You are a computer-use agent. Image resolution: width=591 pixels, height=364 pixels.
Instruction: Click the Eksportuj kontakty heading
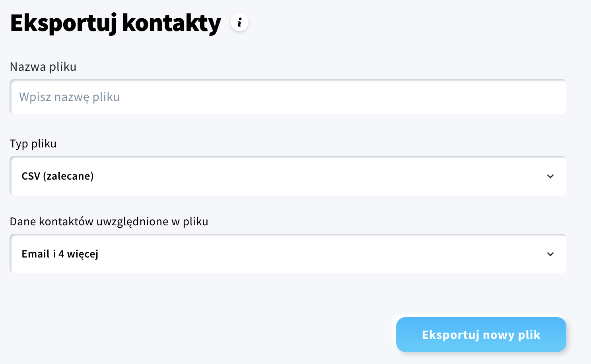coord(115,23)
